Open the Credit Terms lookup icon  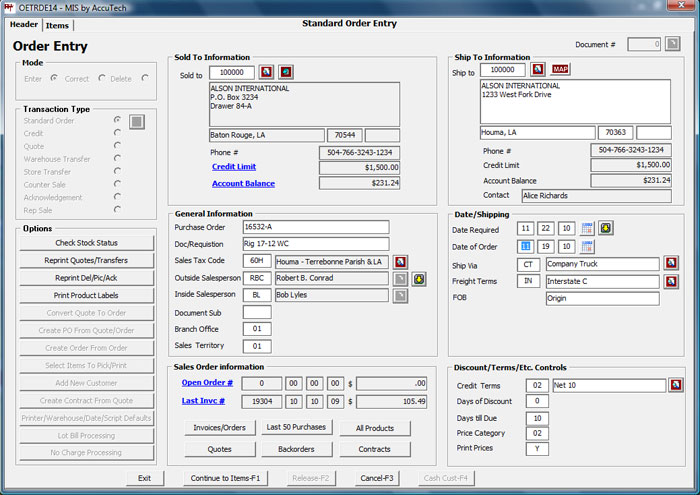pyautogui.click(x=676, y=384)
